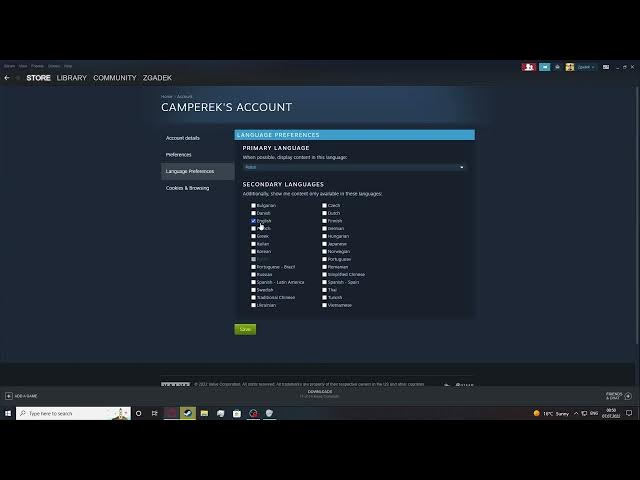The image size is (640, 480).
Task: Click the user avatar picture in header
Action: point(569,67)
